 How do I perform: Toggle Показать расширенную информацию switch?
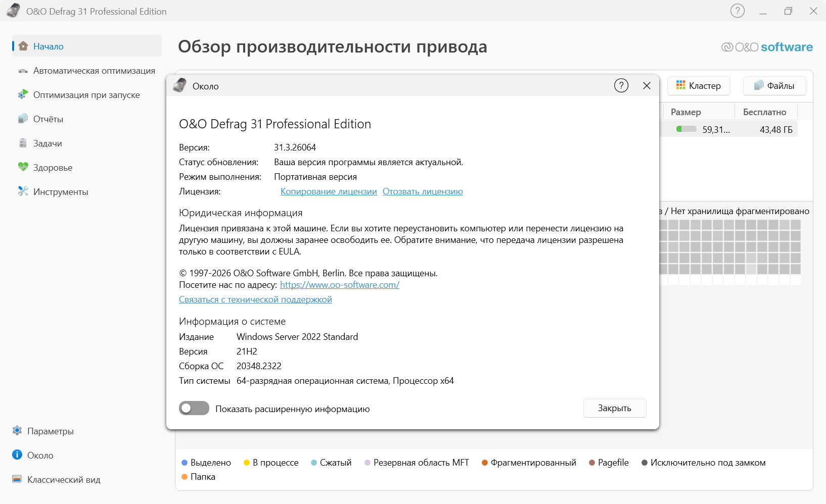(194, 408)
